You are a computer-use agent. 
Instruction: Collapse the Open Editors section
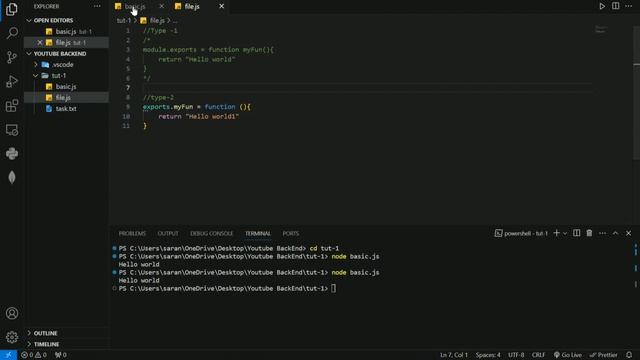click(53, 20)
